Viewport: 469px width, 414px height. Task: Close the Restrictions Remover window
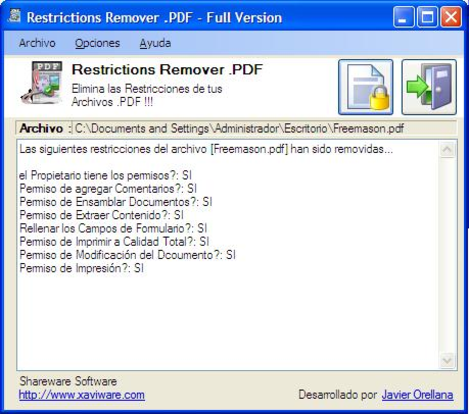click(x=451, y=17)
